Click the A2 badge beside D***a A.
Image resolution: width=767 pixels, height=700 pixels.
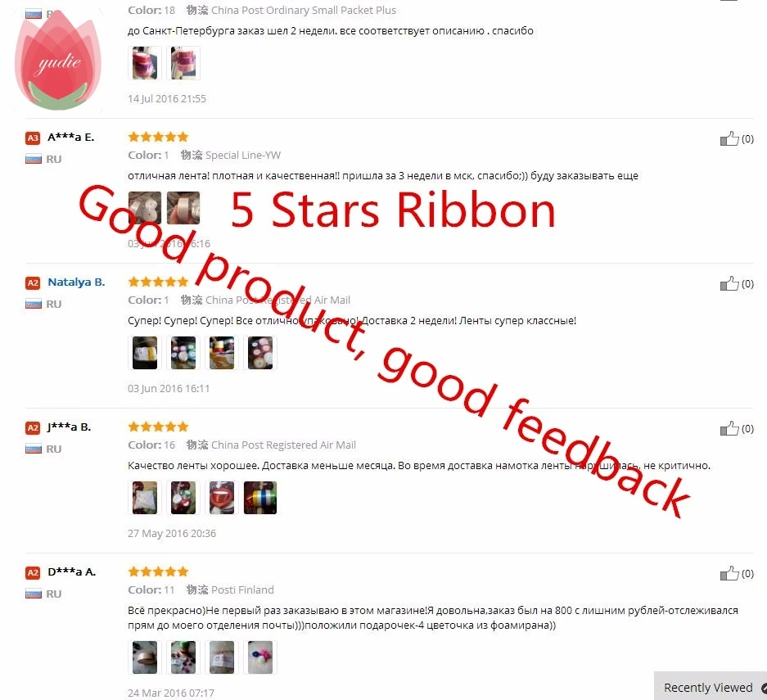(33, 572)
